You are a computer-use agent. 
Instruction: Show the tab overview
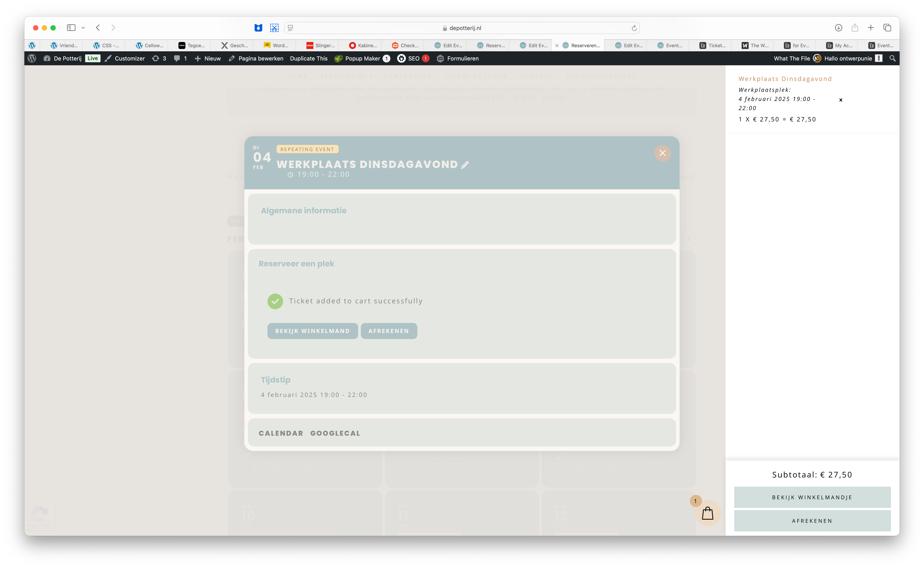[887, 27]
